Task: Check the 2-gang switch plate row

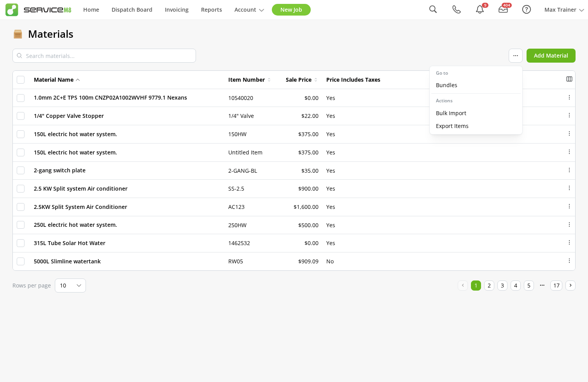Action: point(21,170)
